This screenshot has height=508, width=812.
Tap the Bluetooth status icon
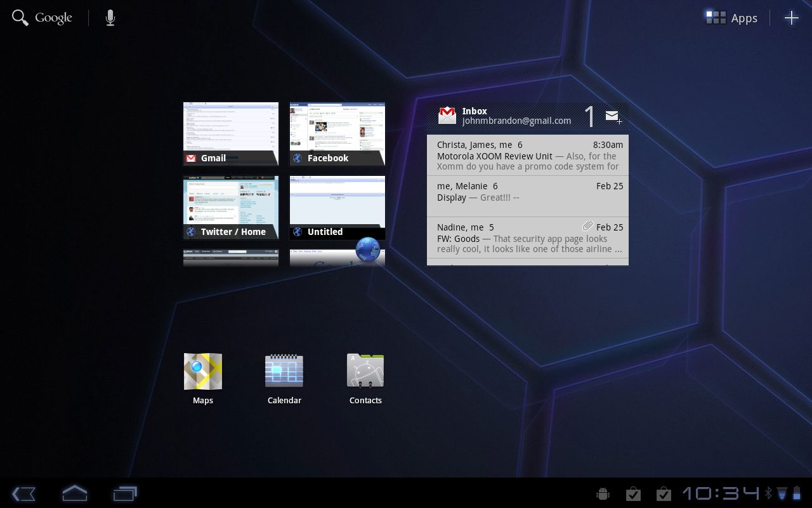(x=768, y=493)
